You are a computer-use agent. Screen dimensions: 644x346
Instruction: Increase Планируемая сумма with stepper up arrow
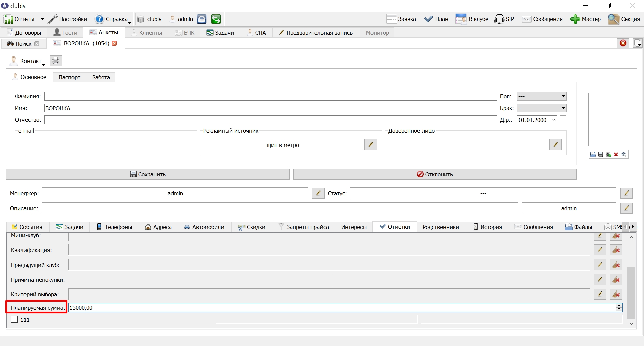(619, 305)
